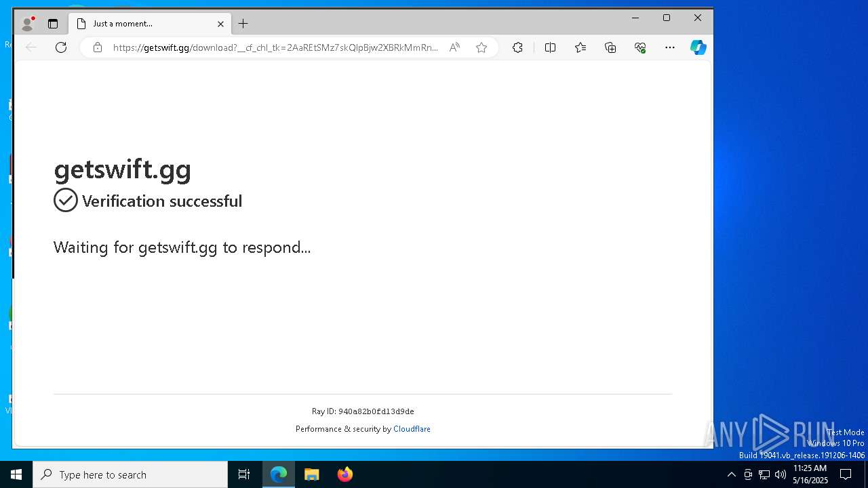
Task: Minimize the Edge window
Action: pyautogui.click(x=635, y=18)
